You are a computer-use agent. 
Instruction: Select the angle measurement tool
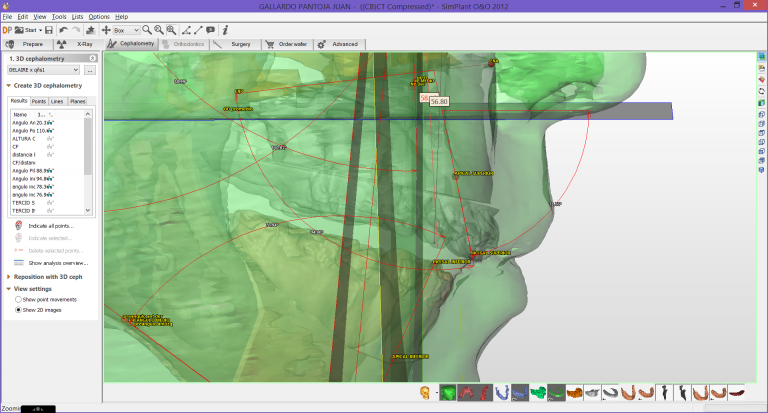point(186,30)
